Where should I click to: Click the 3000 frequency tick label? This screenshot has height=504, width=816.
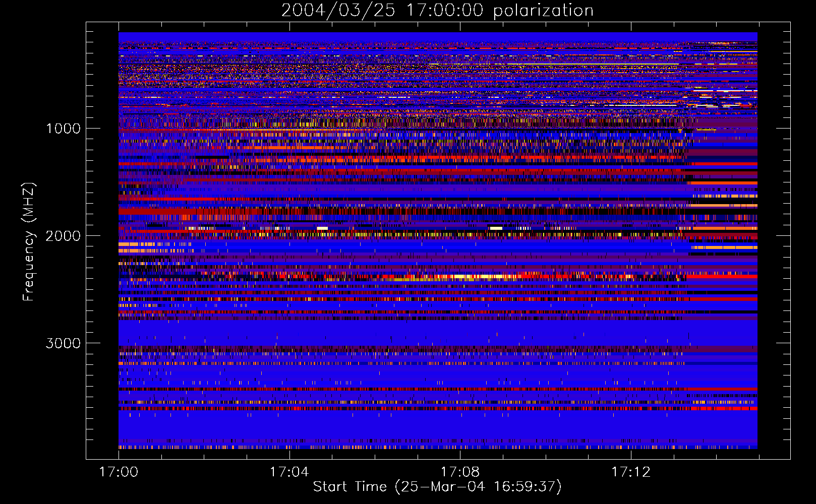(64, 343)
